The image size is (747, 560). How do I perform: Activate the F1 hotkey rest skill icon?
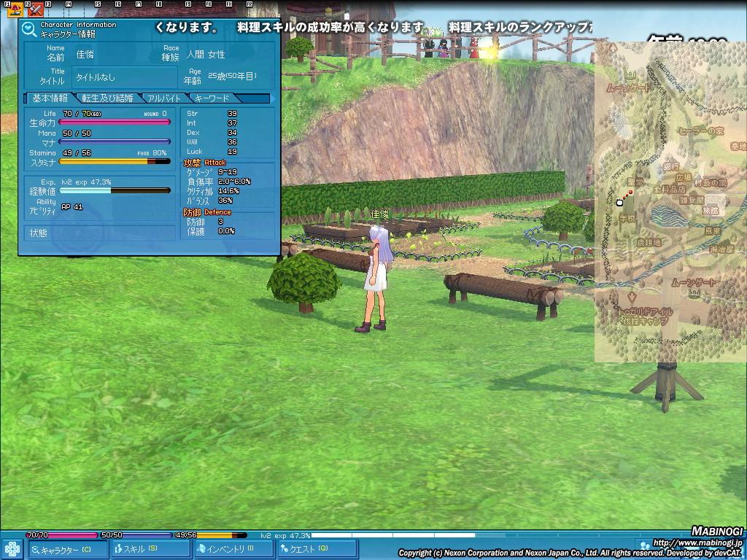pyautogui.click(x=16, y=9)
